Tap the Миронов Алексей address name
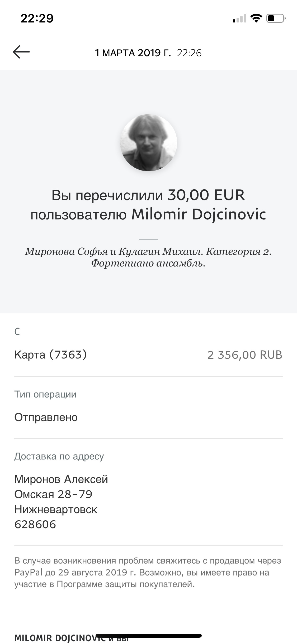The height and width of the screenshot is (644, 297). tap(61, 479)
